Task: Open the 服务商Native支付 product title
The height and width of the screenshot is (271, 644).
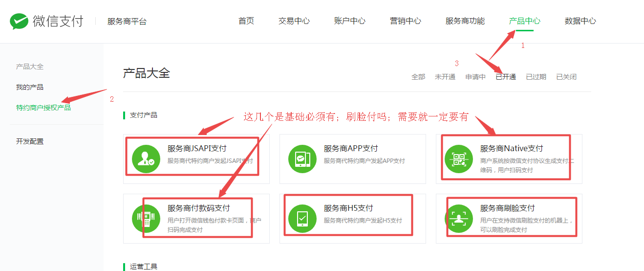Action: (512, 148)
